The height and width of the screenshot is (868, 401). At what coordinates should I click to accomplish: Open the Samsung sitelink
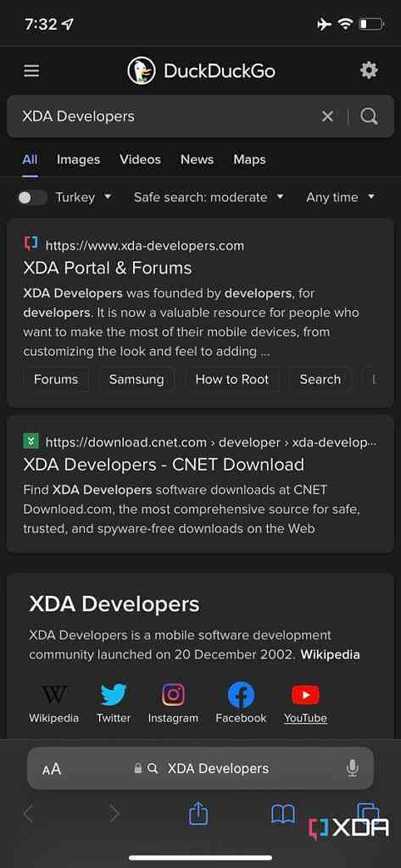click(136, 379)
